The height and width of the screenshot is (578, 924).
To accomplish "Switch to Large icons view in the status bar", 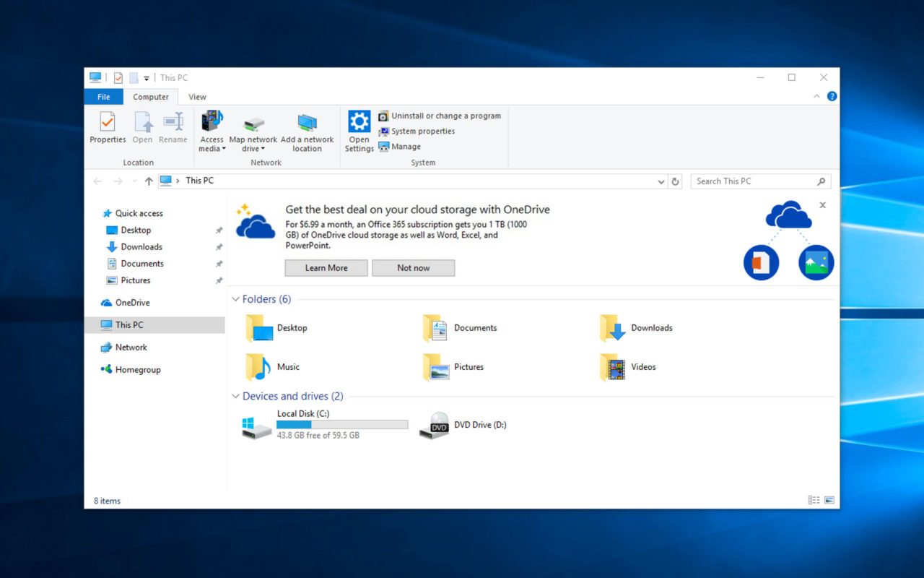I will (x=829, y=500).
